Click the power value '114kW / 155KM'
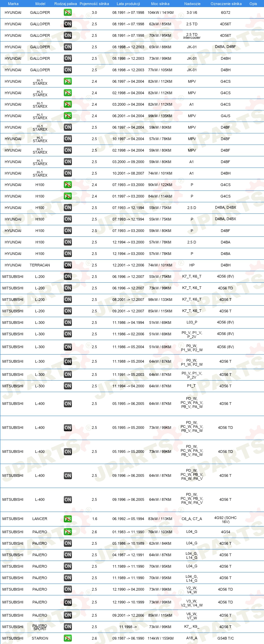 (161, 638)
